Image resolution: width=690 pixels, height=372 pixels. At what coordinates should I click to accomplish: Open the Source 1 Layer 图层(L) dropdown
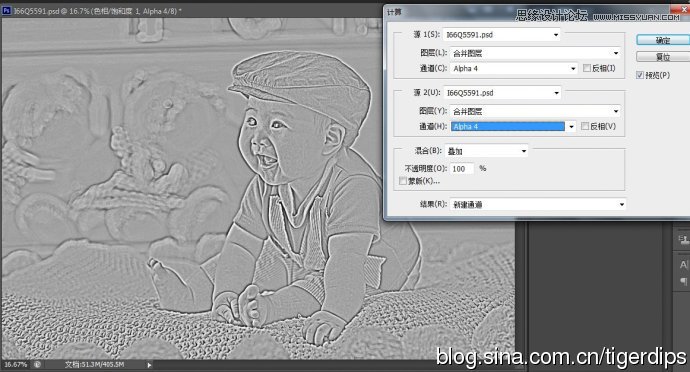(535, 53)
